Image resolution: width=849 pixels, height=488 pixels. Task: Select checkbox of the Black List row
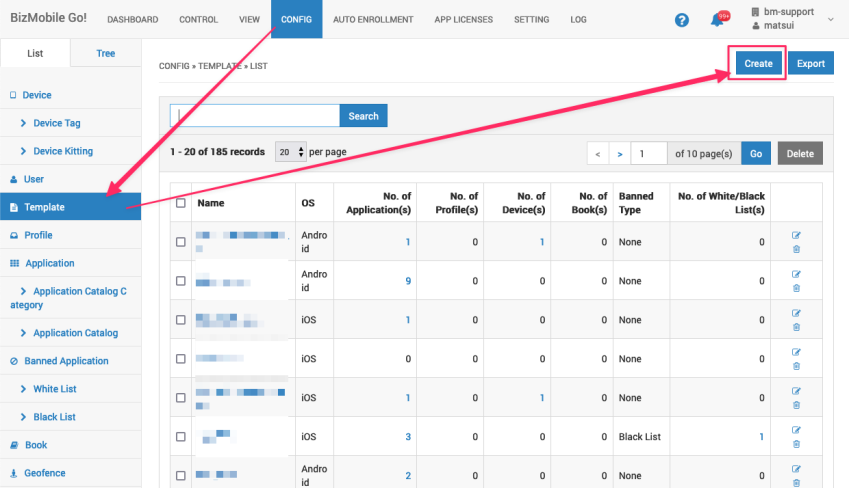tap(180, 437)
